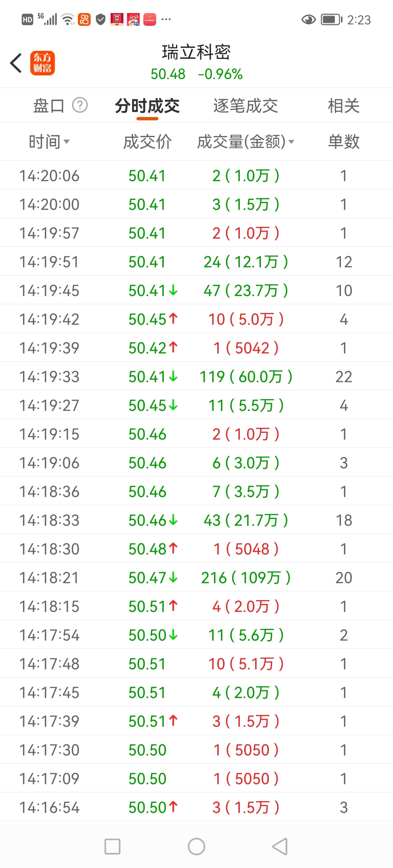Tap the 单数 column header
The image size is (393, 868).
click(344, 141)
